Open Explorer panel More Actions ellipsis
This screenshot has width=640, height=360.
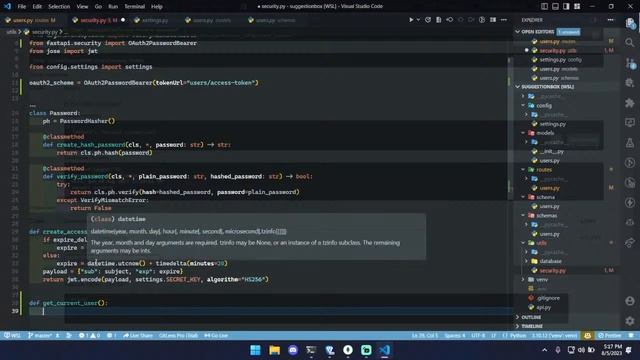pos(610,20)
